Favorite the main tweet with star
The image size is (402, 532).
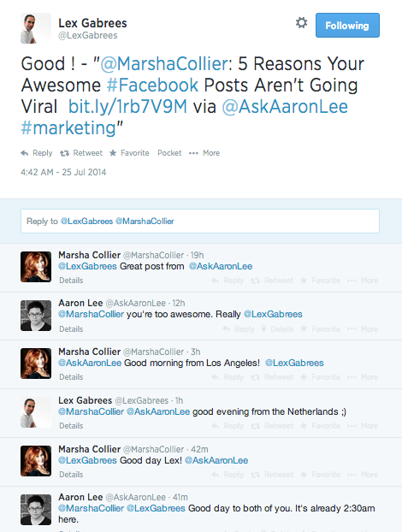[x=129, y=153]
